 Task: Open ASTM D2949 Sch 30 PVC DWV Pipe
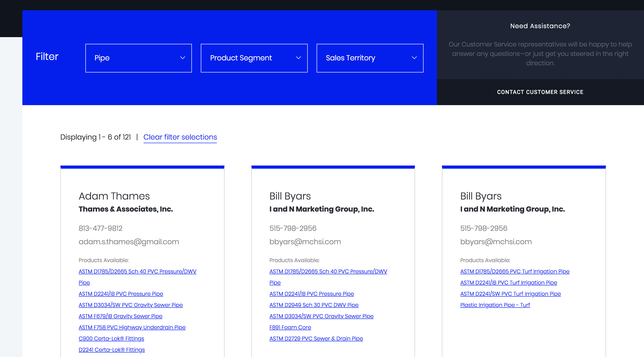point(314,305)
